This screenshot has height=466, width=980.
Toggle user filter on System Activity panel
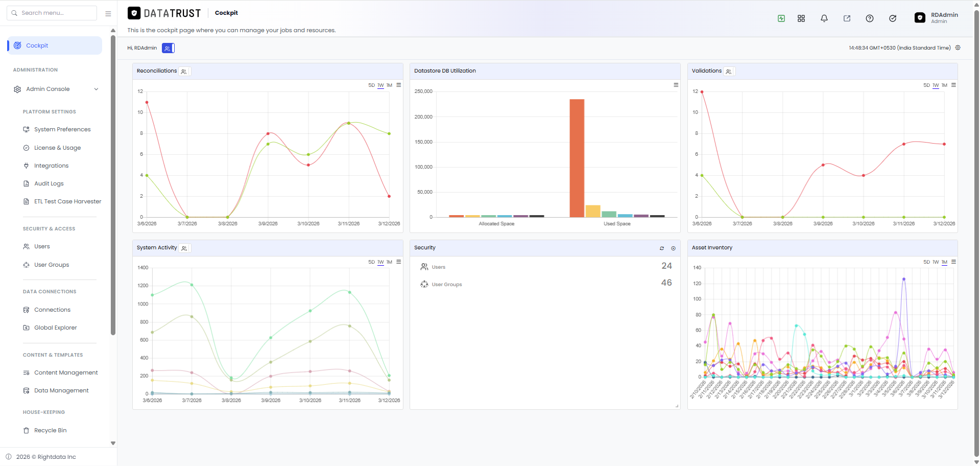[x=184, y=248]
